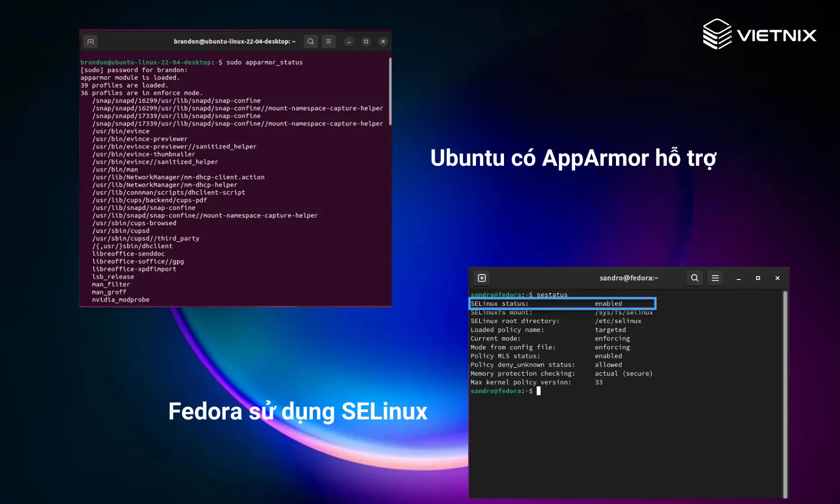Open hamburger menu in Fedora terminal

(715, 278)
